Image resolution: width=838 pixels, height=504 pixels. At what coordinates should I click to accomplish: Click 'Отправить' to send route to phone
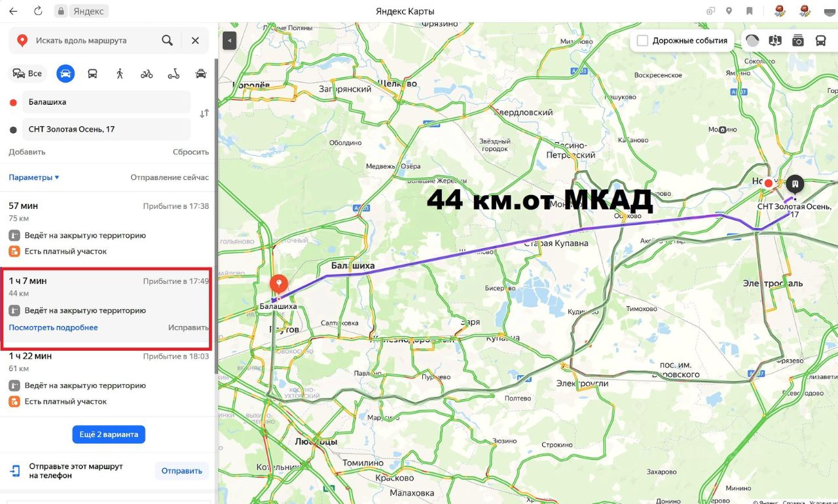(181, 471)
